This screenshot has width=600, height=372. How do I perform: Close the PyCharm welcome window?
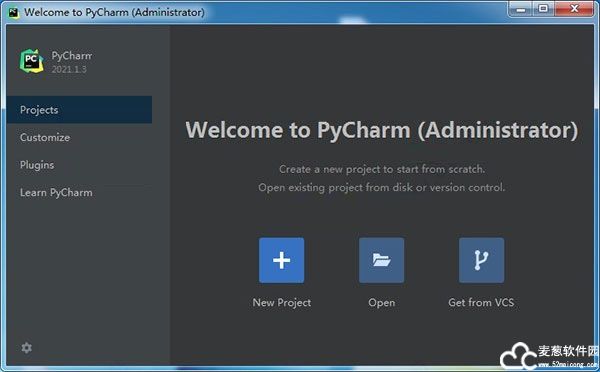pyautogui.click(x=574, y=9)
